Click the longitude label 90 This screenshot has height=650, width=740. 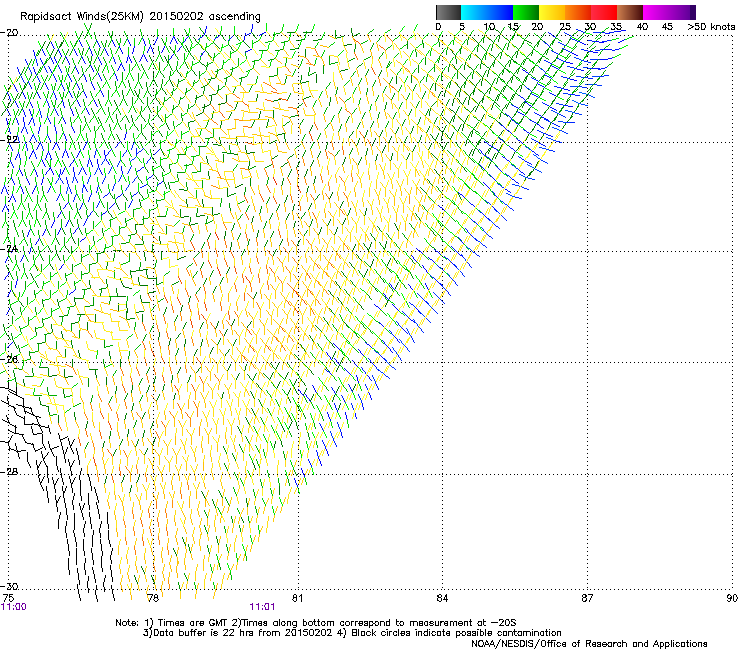point(732,598)
